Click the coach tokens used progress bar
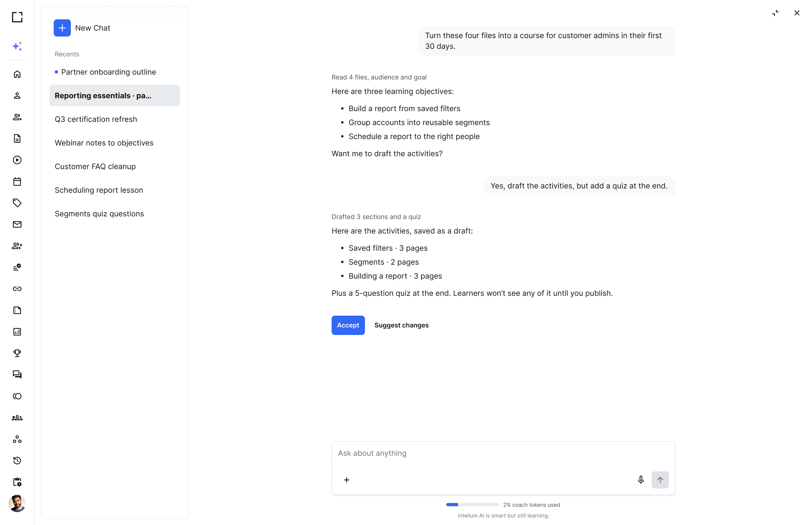 pyautogui.click(x=472, y=505)
